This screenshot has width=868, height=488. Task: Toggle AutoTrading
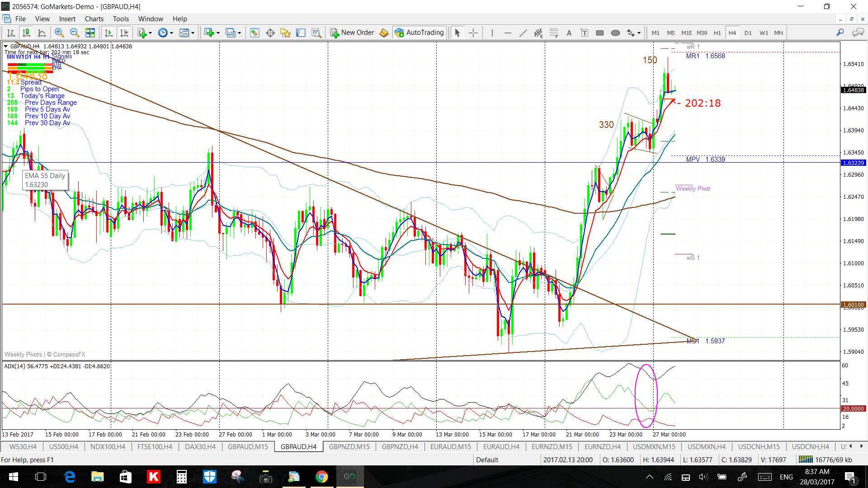pos(419,33)
